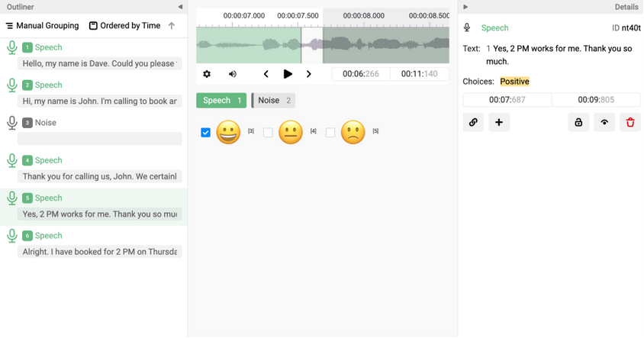Viewport: 644px width, 338px height.
Task: Check the neutral face checkbox
Action: (268, 132)
